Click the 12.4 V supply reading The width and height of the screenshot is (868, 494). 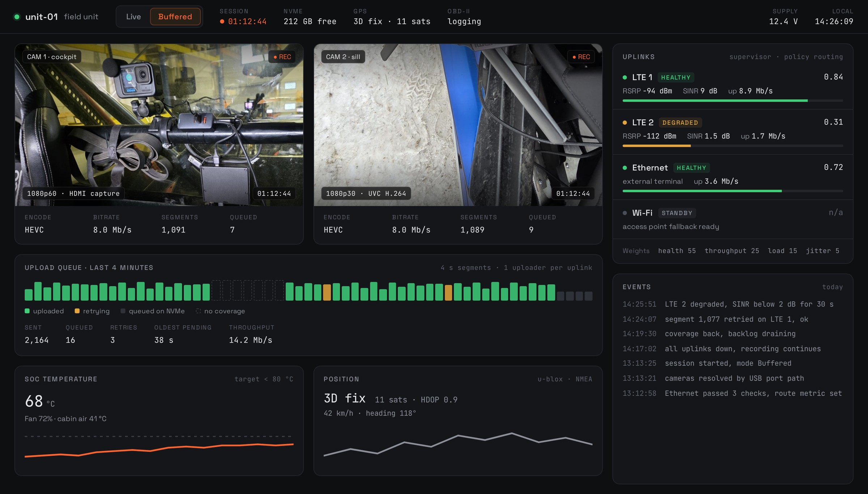click(783, 22)
